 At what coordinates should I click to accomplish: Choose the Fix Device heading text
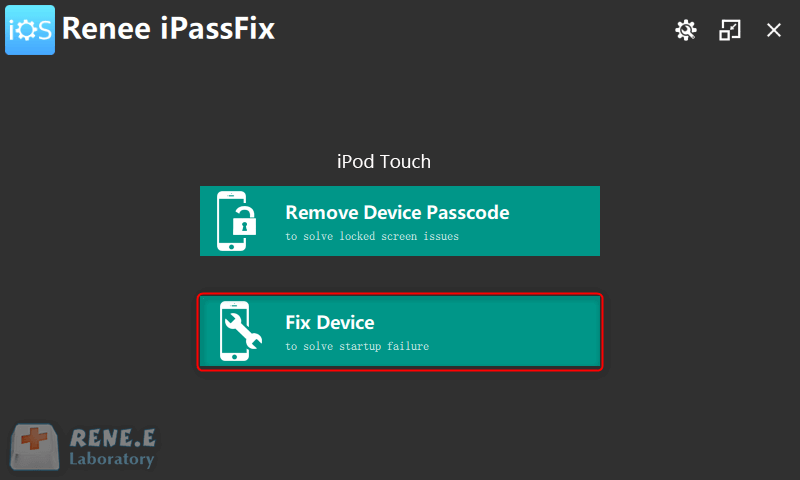(x=329, y=322)
